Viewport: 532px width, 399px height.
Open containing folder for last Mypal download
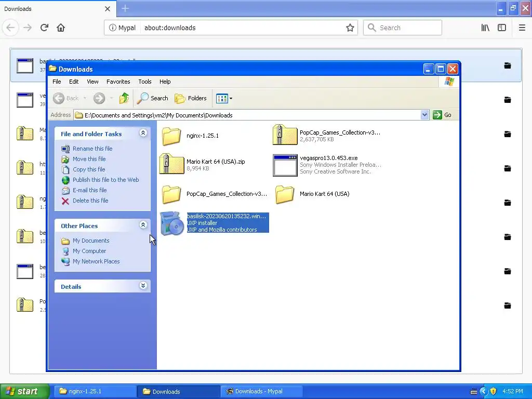(508, 305)
